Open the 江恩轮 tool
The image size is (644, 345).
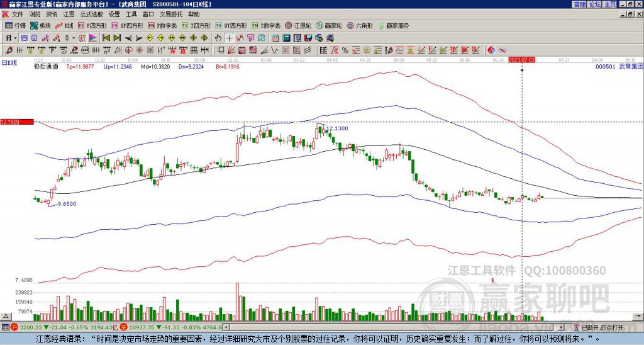pyautogui.click(x=298, y=25)
